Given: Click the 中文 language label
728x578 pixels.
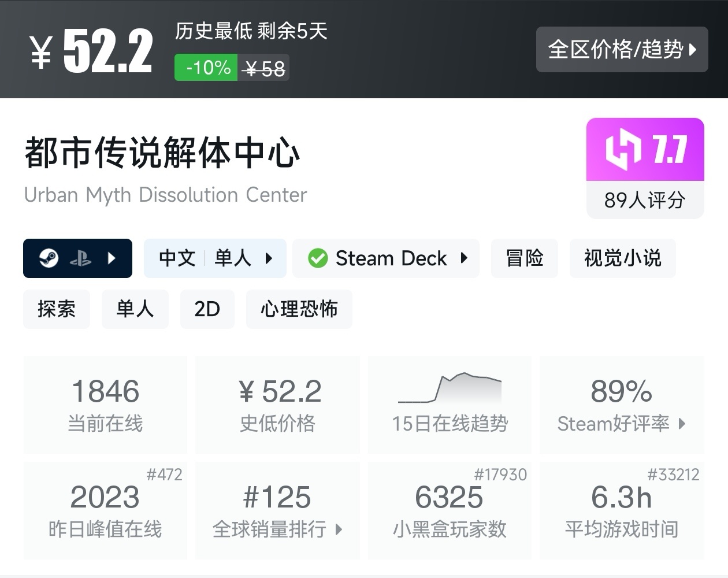Looking at the screenshot, I should (177, 258).
